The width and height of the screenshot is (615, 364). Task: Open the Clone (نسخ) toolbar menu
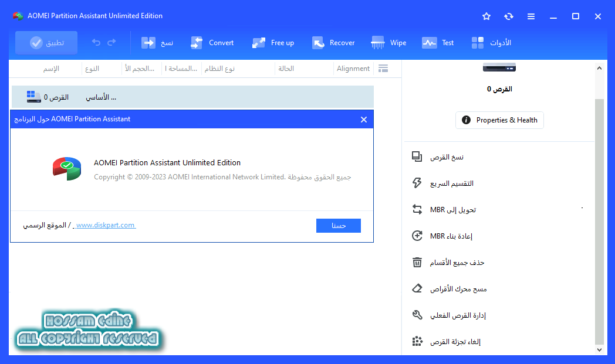157,43
